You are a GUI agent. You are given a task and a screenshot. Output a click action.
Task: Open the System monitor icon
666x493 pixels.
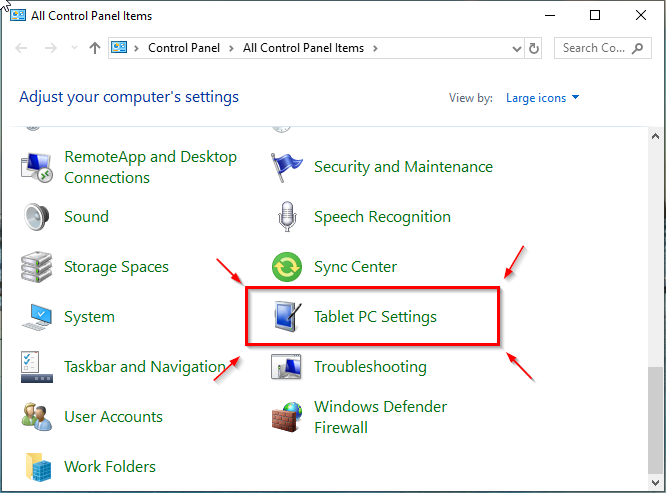(x=37, y=317)
